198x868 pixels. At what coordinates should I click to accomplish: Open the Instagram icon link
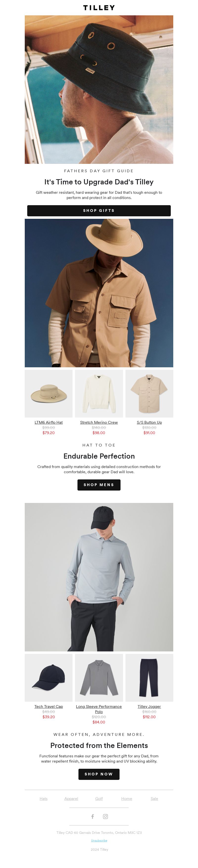[105, 817]
